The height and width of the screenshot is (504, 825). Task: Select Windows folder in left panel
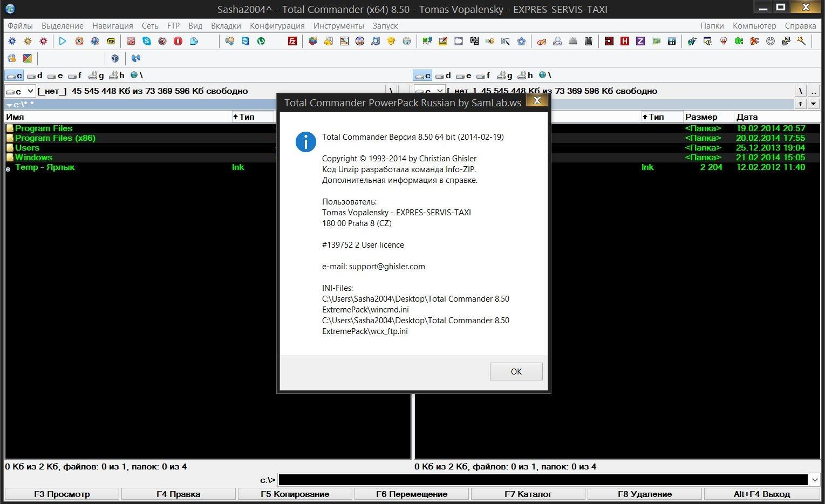coord(33,158)
